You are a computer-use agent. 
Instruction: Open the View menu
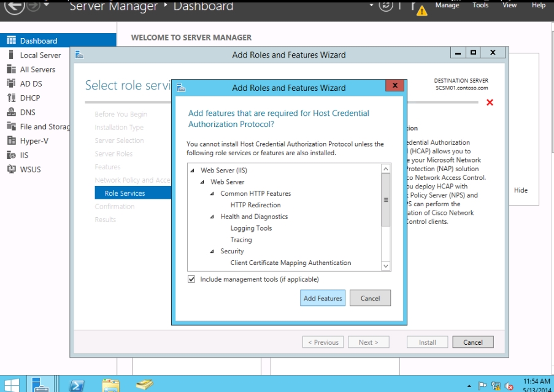(x=509, y=5)
